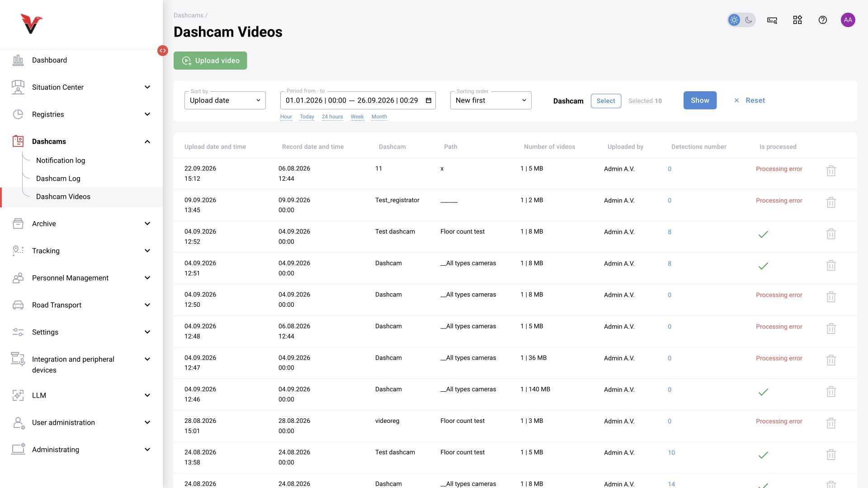The width and height of the screenshot is (868, 488).
Task: Open the Settings menu item
Action: (81, 332)
